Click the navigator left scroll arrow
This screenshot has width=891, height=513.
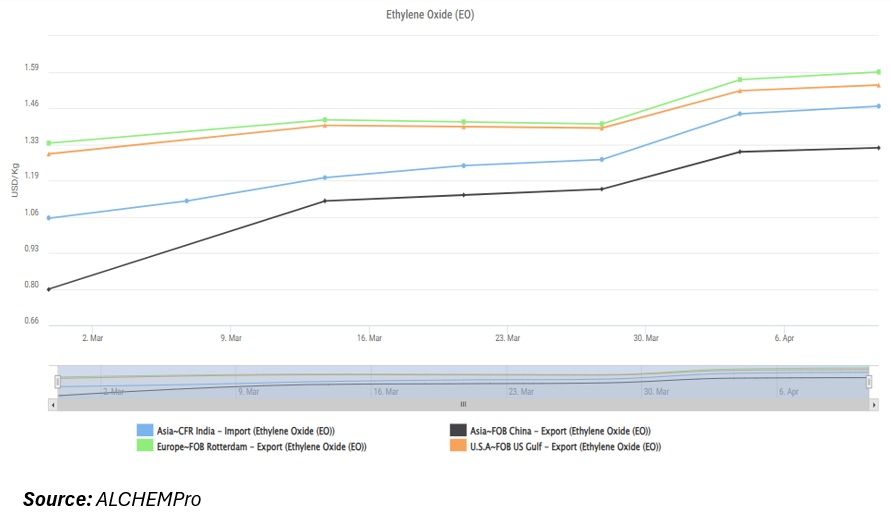coord(53,404)
